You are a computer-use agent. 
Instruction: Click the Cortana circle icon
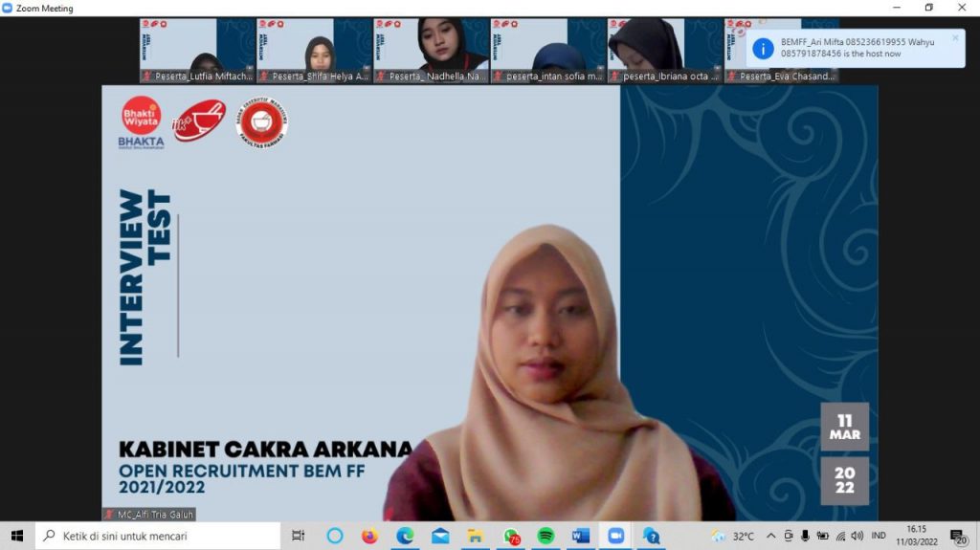pyautogui.click(x=335, y=536)
